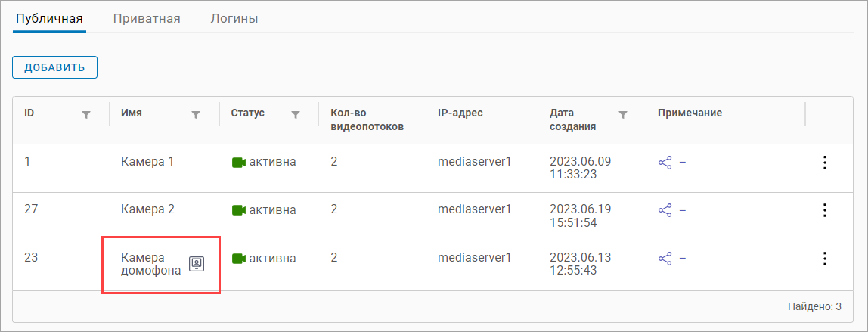Click share icon in Камера 1 row
868x332 pixels.
[x=665, y=162]
